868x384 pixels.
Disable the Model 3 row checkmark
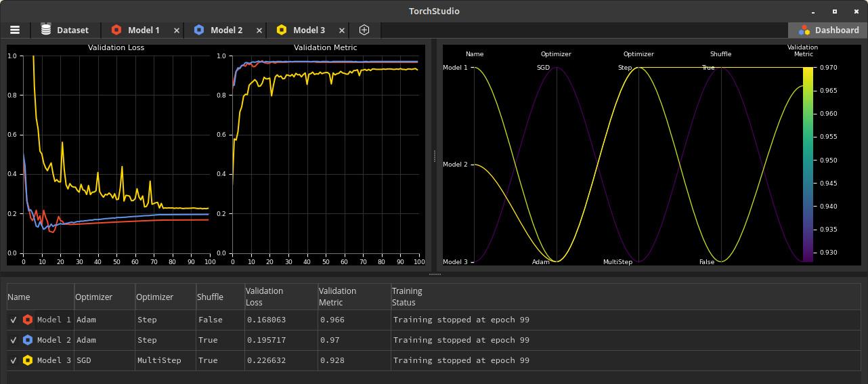(x=14, y=360)
